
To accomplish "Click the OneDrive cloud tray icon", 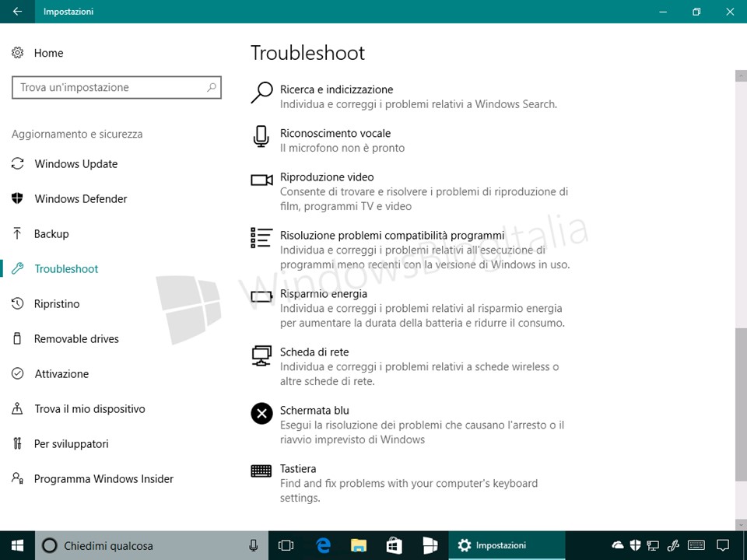I will (x=618, y=544).
